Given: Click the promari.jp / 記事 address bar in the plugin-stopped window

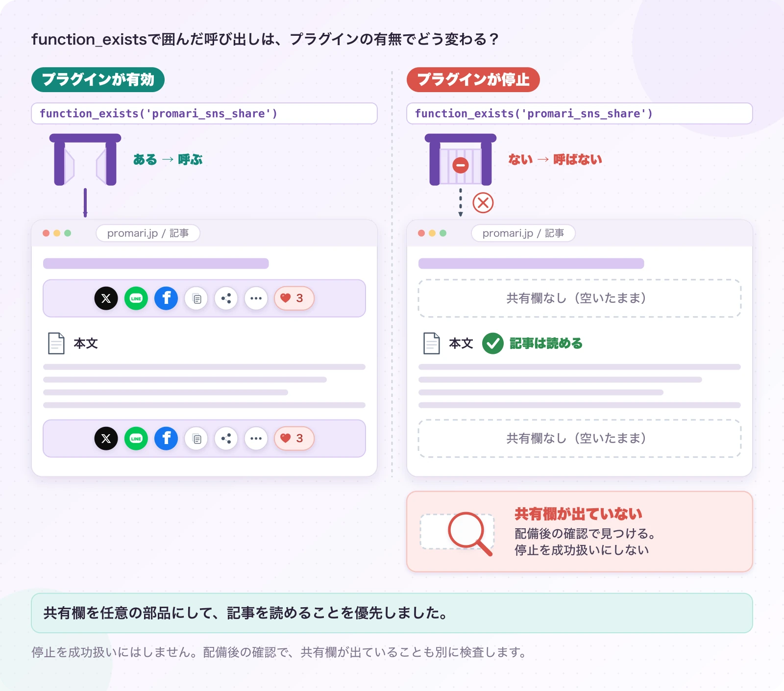Looking at the screenshot, I should pos(523,233).
